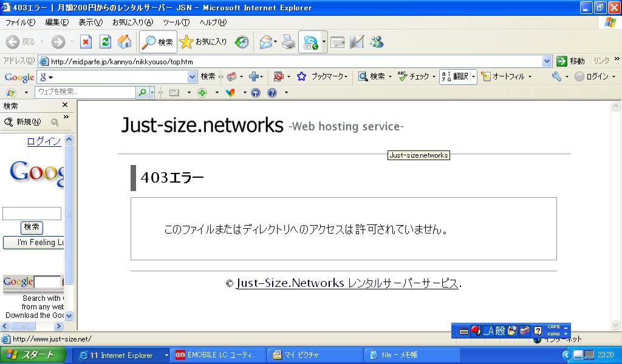Click the I'm Feeling Lucky button

(x=34, y=243)
